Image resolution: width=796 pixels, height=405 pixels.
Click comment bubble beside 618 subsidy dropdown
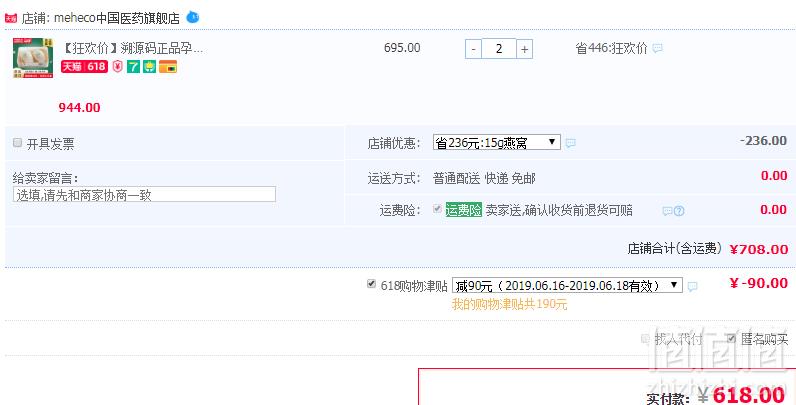[692, 287]
